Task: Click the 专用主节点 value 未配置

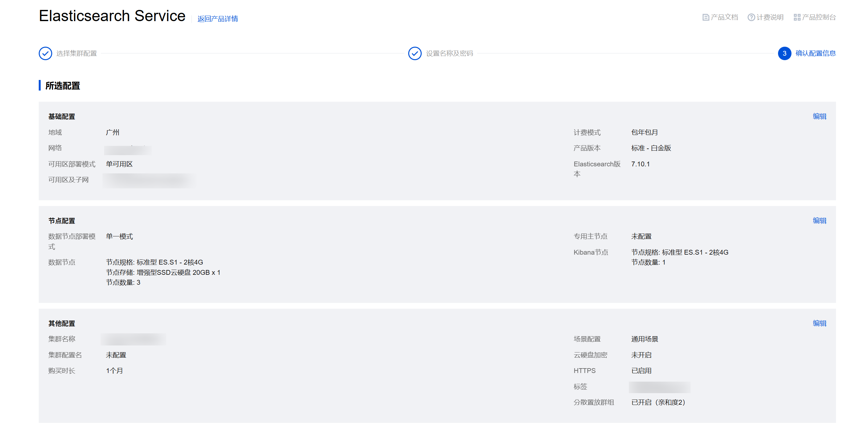Action: tap(641, 236)
